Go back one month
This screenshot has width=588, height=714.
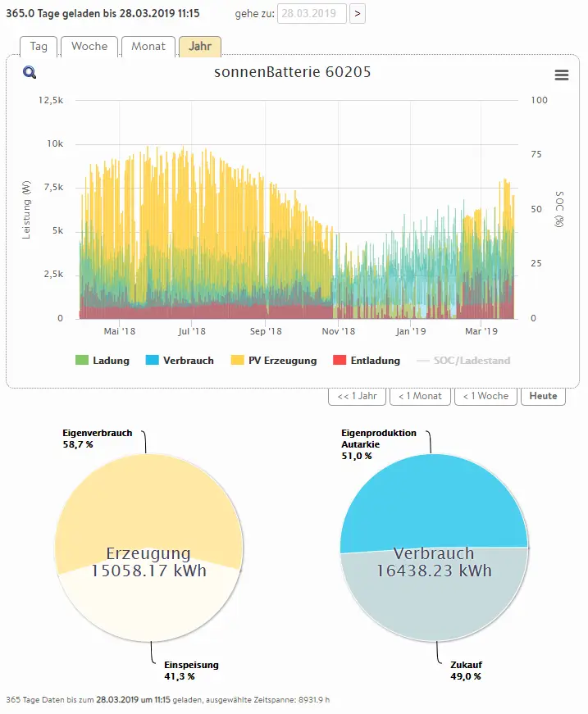[420, 396]
